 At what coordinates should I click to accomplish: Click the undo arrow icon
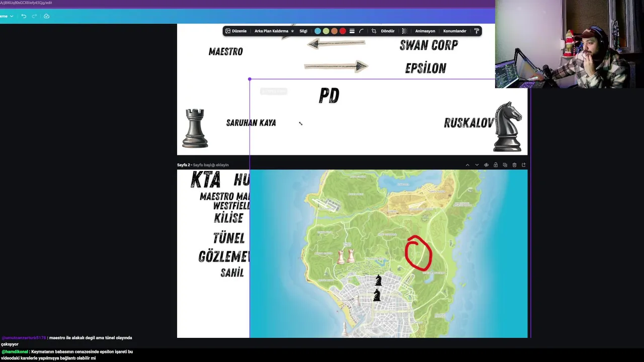[24, 16]
